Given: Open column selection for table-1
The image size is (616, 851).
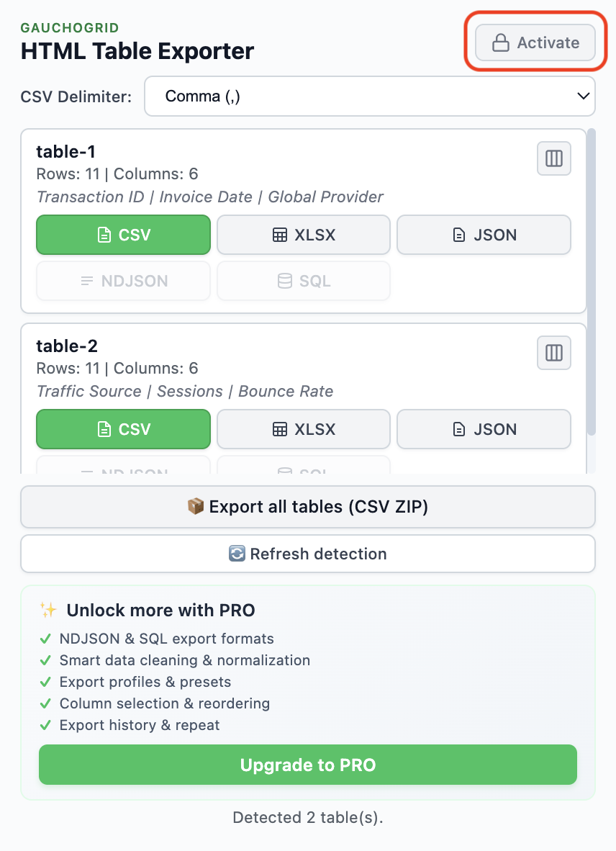Looking at the screenshot, I should [x=553, y=158].
